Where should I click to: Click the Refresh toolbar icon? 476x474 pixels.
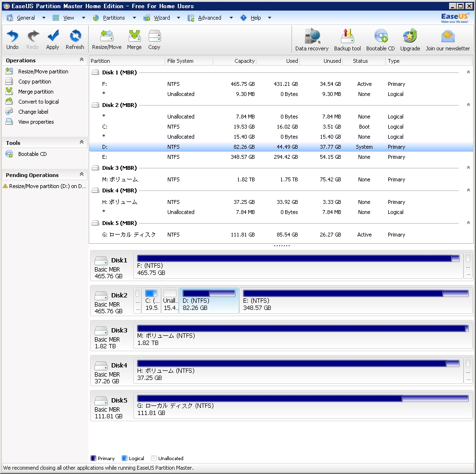(x=75, y=39)
